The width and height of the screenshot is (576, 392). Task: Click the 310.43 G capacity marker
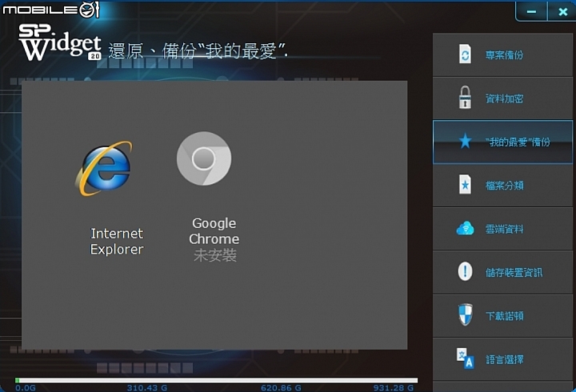pos(147,387)
